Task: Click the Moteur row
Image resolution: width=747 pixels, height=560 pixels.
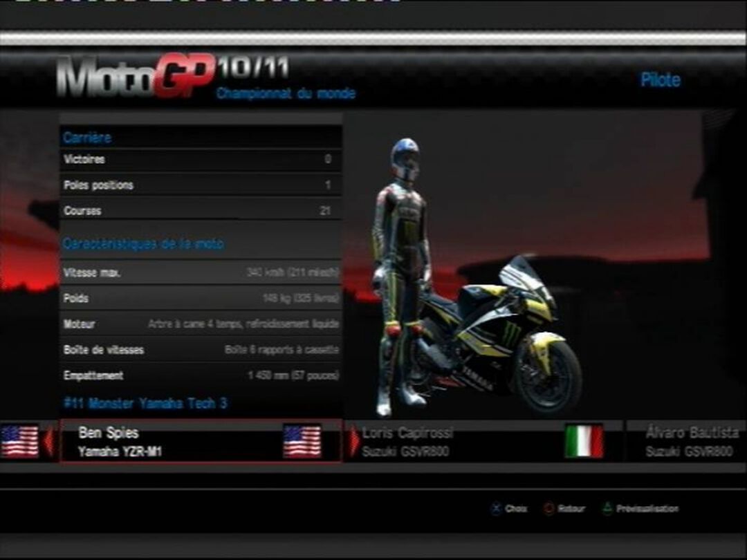Action: (201, 324)
